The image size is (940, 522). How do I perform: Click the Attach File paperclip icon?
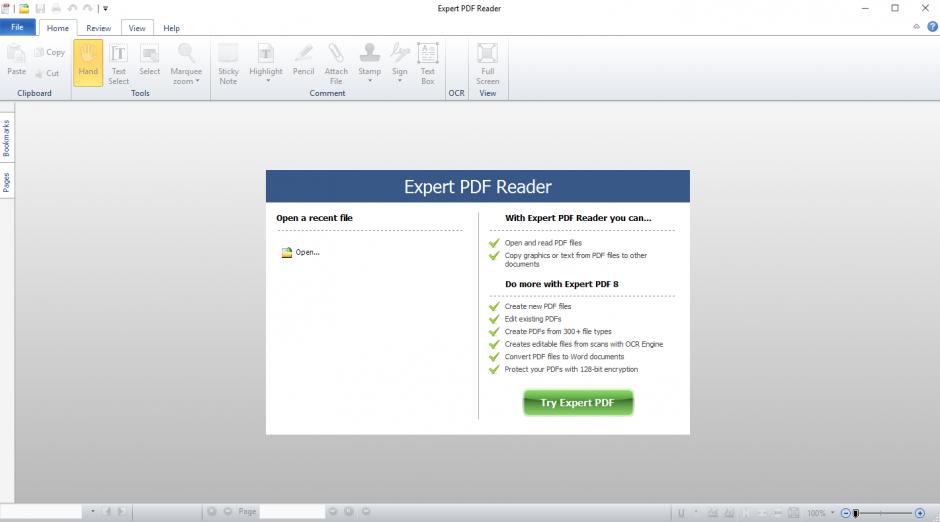coord(336,53)
